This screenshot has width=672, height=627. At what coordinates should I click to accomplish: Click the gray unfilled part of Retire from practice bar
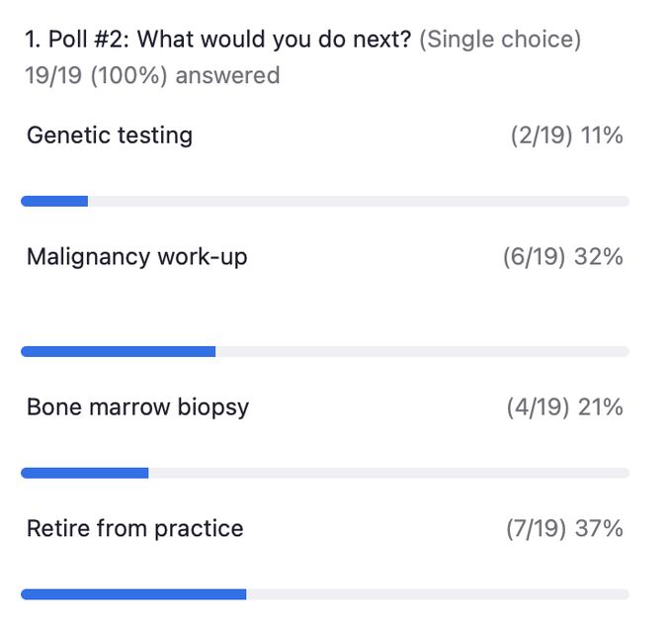tap(438, 594)
